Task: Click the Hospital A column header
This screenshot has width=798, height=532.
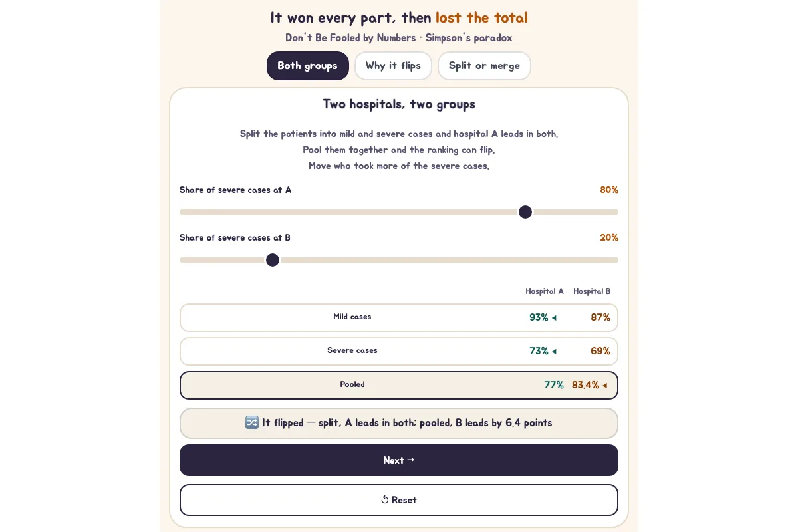Action: tap(545, 291)
